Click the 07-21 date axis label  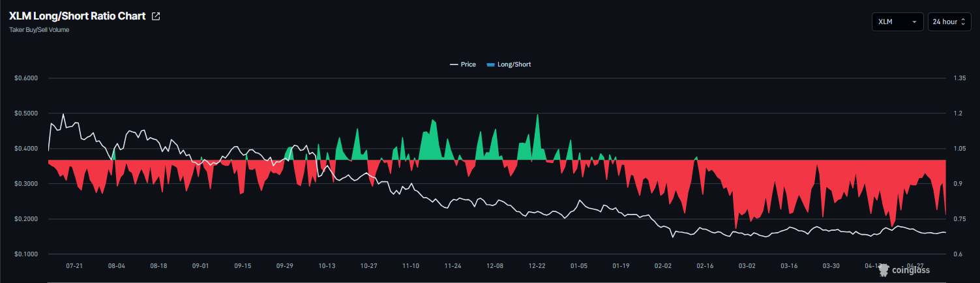(74, 266)
